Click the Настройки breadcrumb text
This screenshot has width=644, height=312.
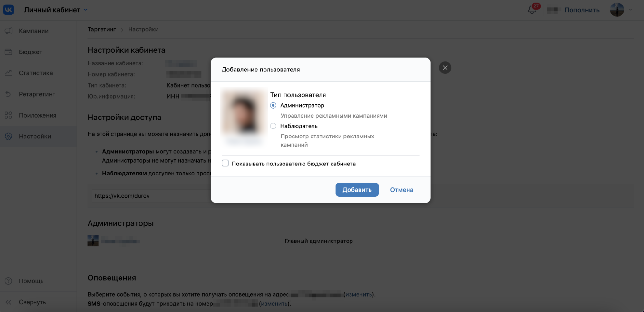(x=143, y=29)
